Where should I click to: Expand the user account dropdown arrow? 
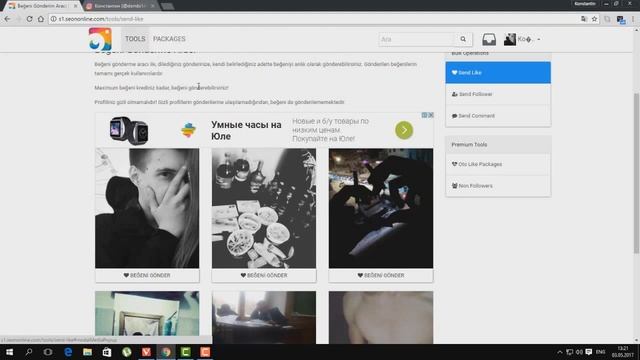(539, 40)
